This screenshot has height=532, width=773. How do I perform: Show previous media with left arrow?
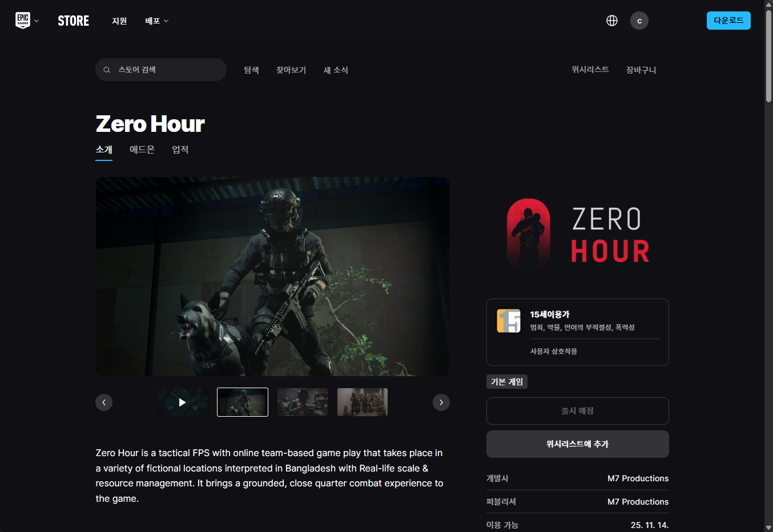coord(104,402)
